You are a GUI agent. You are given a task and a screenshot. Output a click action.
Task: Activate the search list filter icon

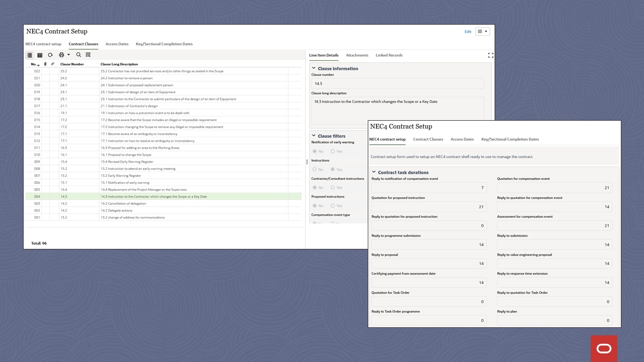click(x=88, y=55)
